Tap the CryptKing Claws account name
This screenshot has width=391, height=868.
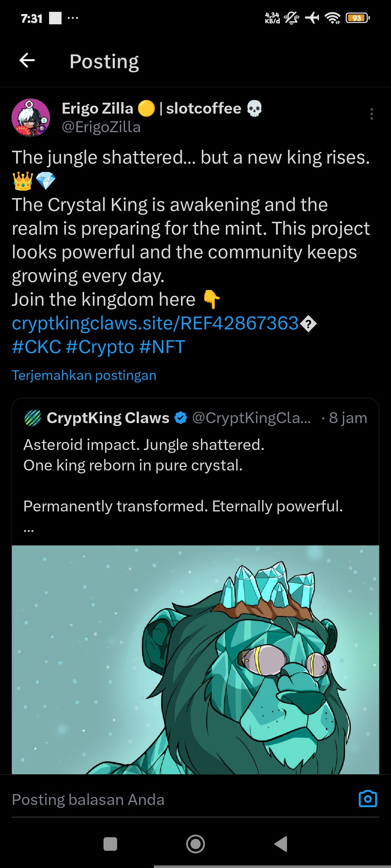(108, 418)
